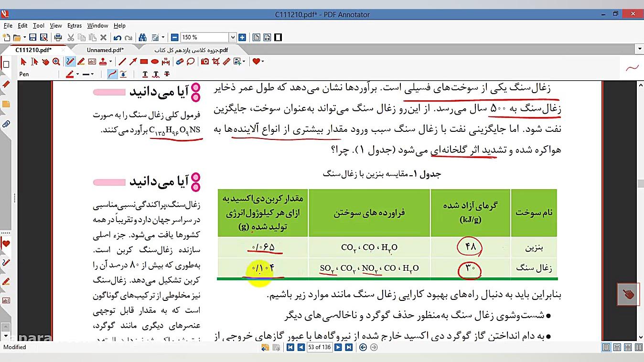This screenshot has width=644, height=362.
Task: Select the Crop document tool
Action: click(215, 62)
